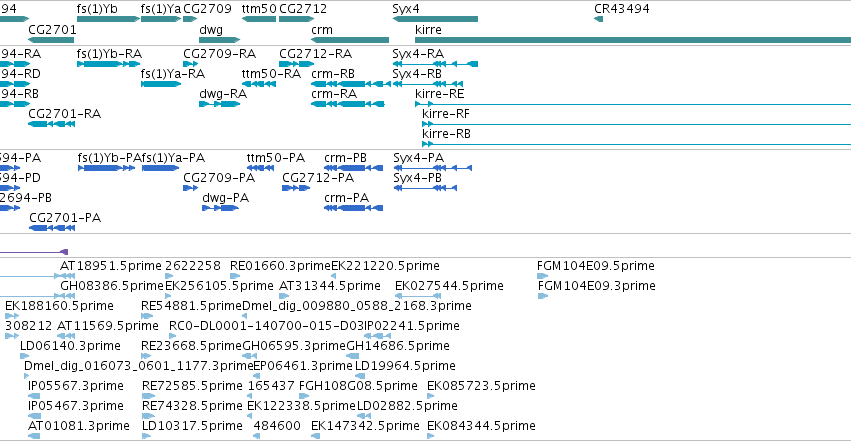851x441 pixels.
Task: Select the fs(1)Yb-PA protein feature
Action: [x=106, y=168]
